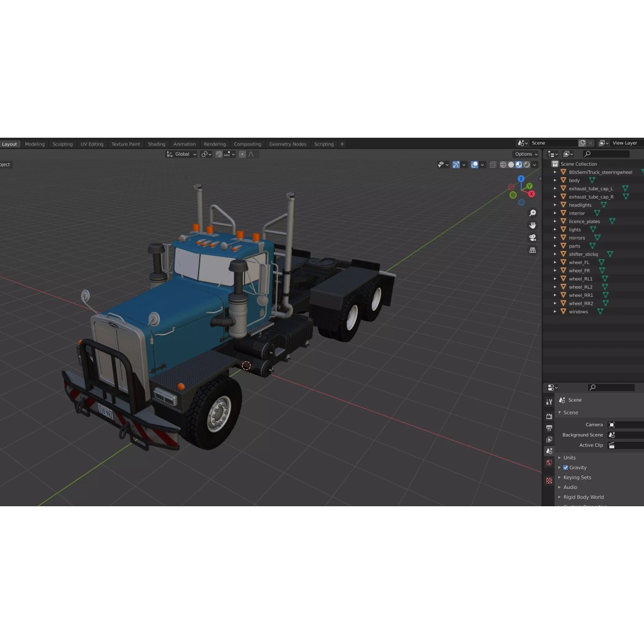The image size is (644, 644).
Task: Expand the Units panel
Action: [559, 457]
